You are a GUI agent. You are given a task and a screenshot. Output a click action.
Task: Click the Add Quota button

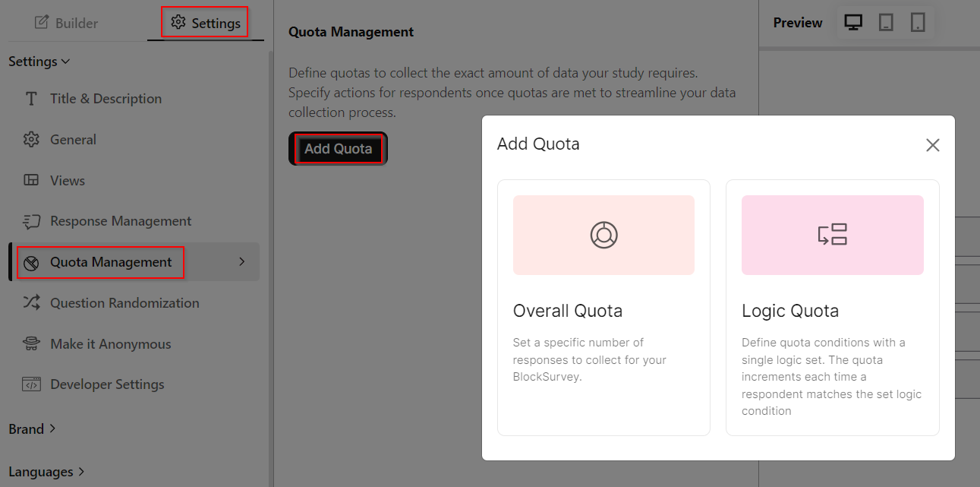pos(337,148)
